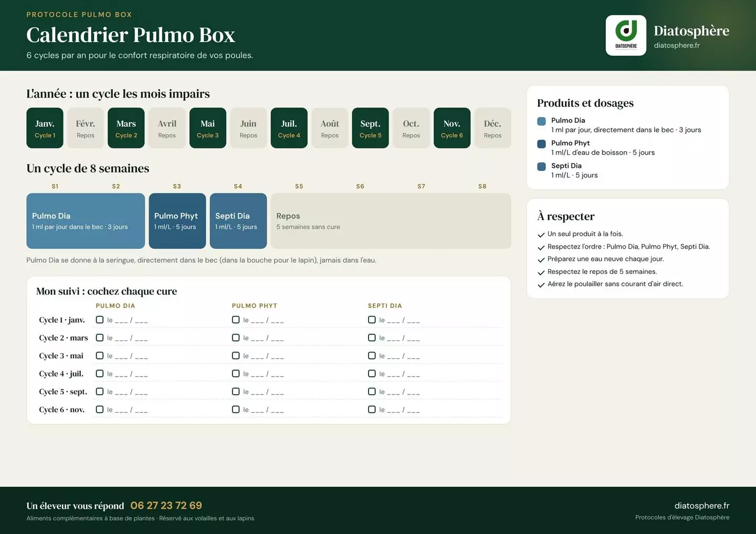Click the Septi Dia color swatch

[x=541, y=167]
